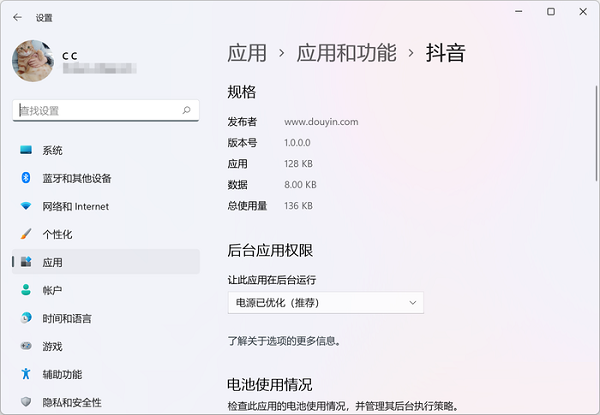
Task: Click the 后台应用权限 heading
Action: pyautogui.click(x=270, y=251)
